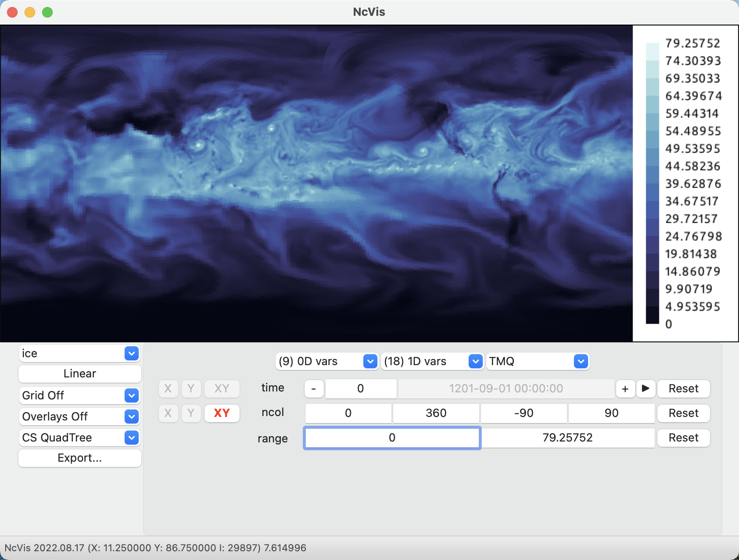Close the NcVis window
This screenshot has height=560, width=739.
tap(12, 12)
